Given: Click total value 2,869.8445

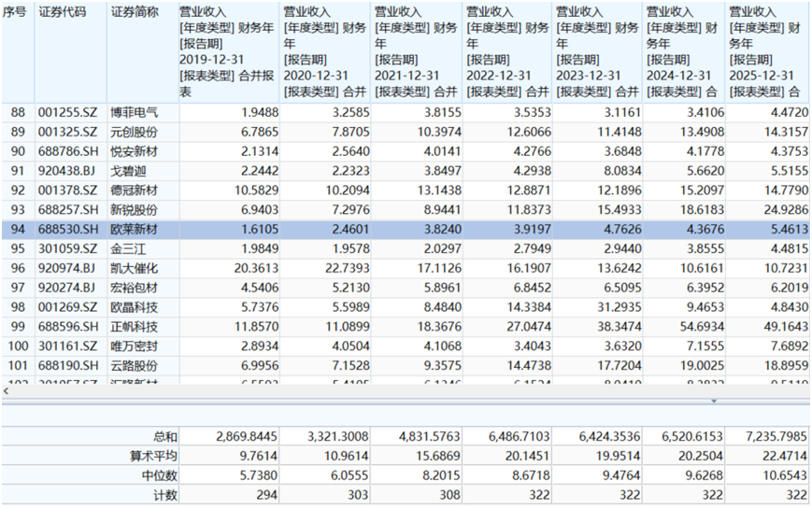Looking at the screenshot, I should [247, 437].
